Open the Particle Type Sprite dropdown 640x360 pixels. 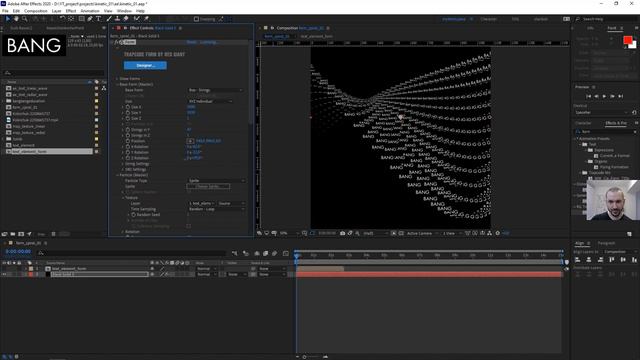point(216,180)
